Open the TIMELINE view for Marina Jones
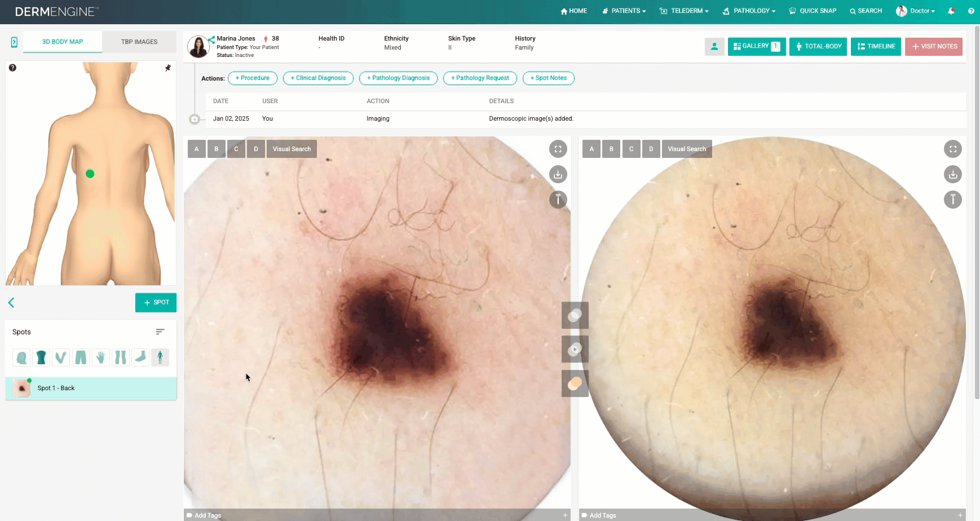980x521 pixels. click(876, 46)
